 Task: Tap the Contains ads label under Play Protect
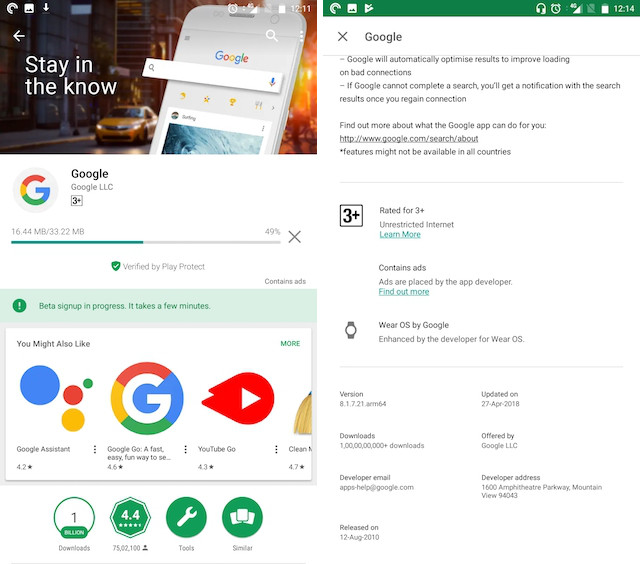pyautogui.click(x=285, y=281)
